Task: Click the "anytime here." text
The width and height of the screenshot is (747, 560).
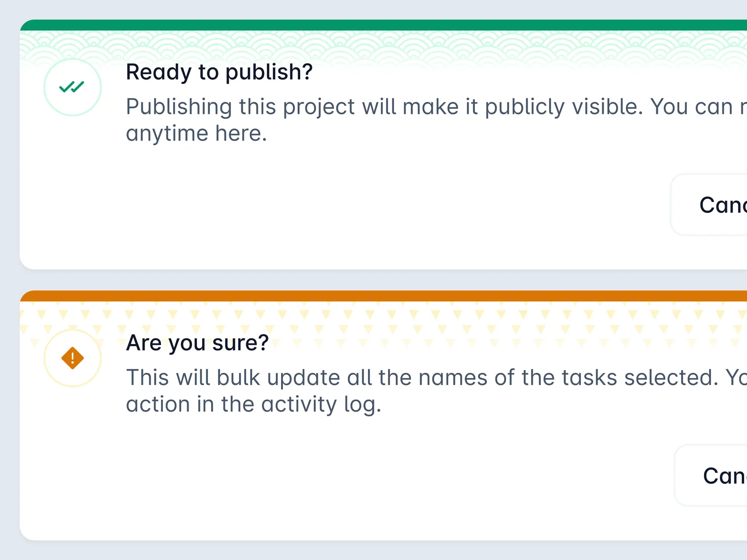Action: coord(196,134)
